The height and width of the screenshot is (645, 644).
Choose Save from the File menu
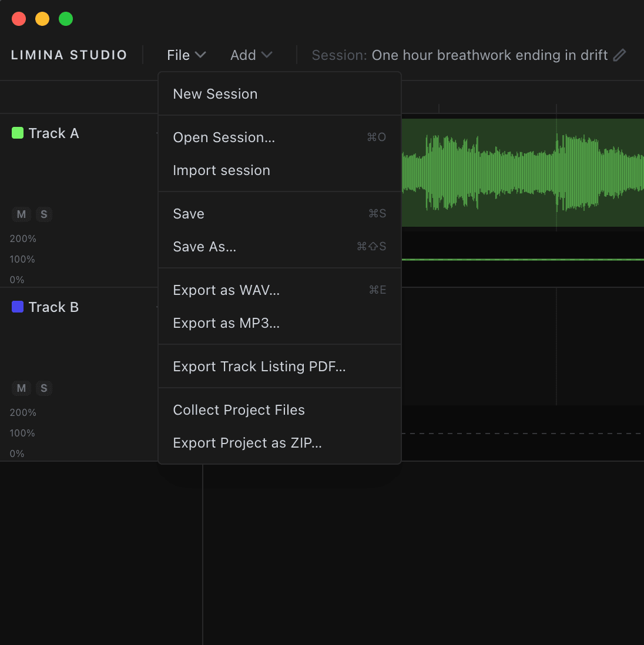coord(280,214)
